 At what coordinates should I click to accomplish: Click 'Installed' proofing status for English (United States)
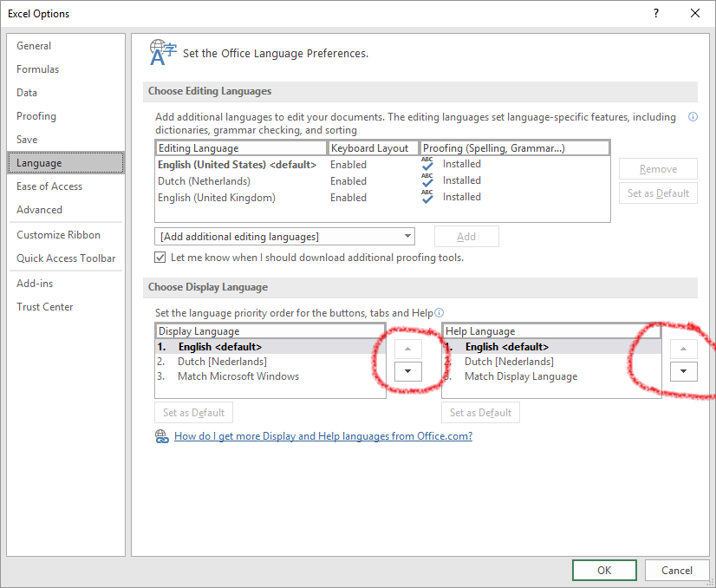click(462, 164)
